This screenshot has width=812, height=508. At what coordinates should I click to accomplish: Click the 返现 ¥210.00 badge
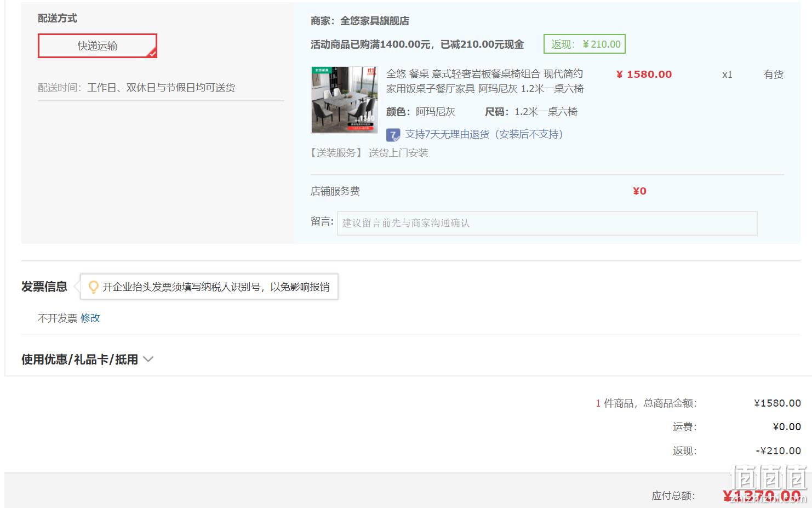585,44
